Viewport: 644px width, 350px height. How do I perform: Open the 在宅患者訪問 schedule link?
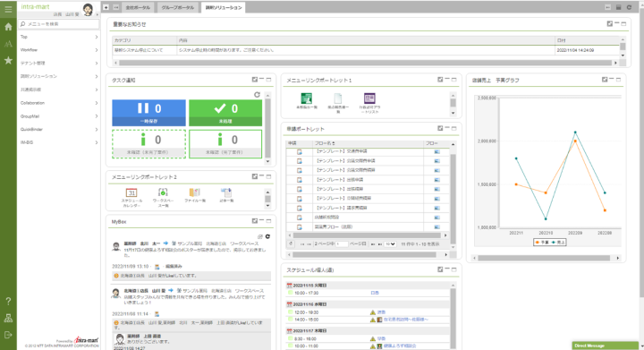click(x=406, y=320)
